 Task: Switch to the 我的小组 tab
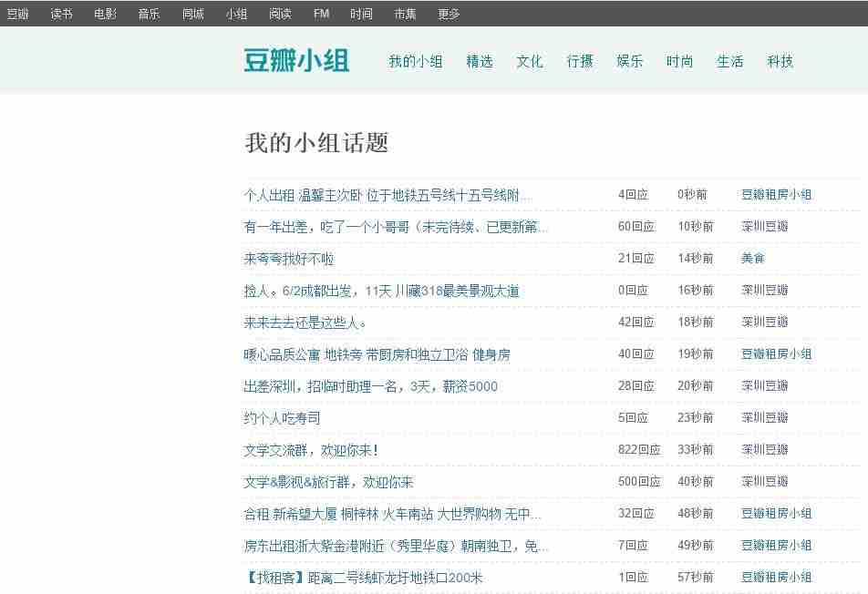click(x=415, y=61)
